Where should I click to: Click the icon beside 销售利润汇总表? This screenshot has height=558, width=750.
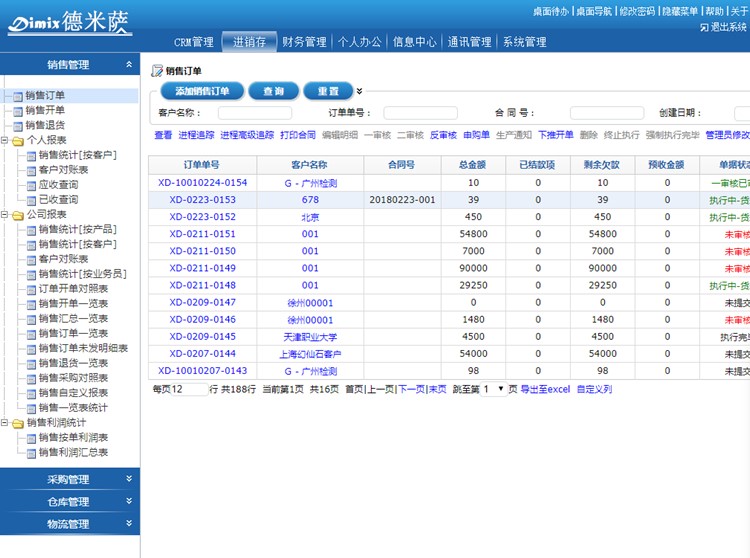[x=31, y=453]
